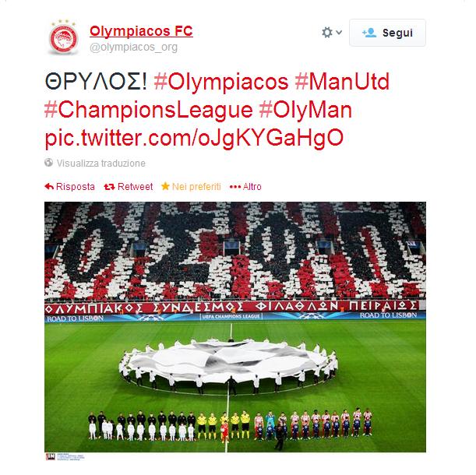476x475 pixels.
Task: Click the Retweet arrows icon
Action: [x=109, y=187]
